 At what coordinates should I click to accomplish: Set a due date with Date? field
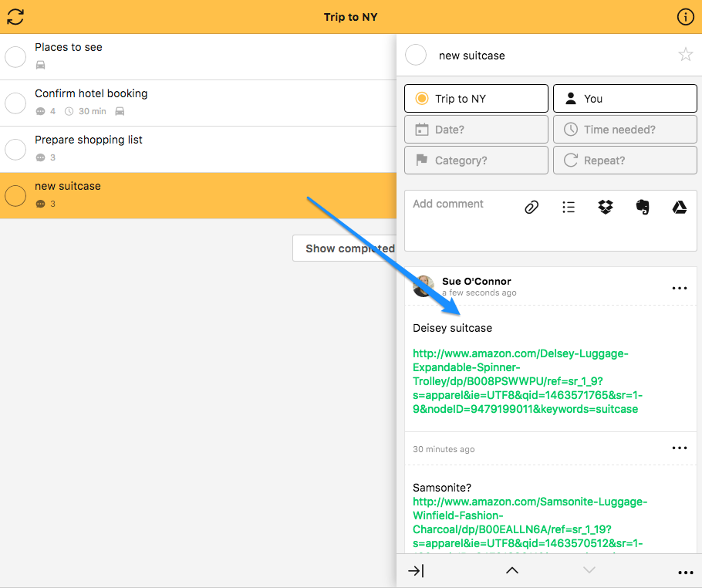pos(476,130)
